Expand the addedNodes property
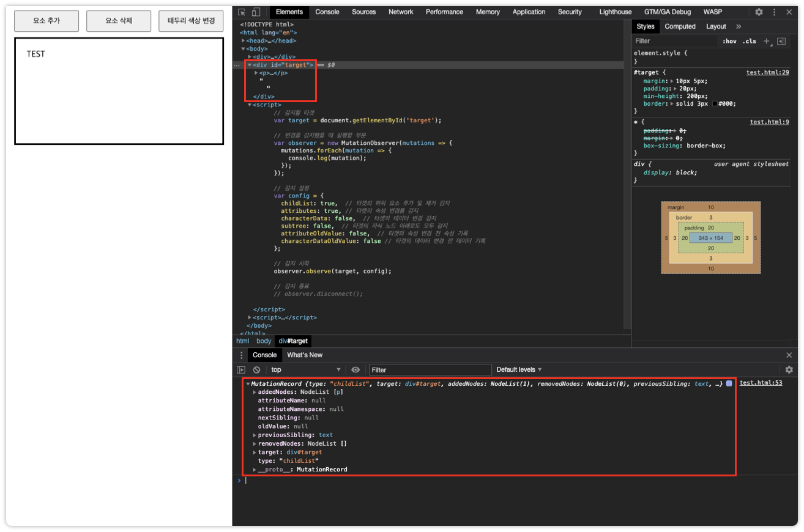Screen dimensions: 804x532 pyautogui.click(x=255, y=391)
